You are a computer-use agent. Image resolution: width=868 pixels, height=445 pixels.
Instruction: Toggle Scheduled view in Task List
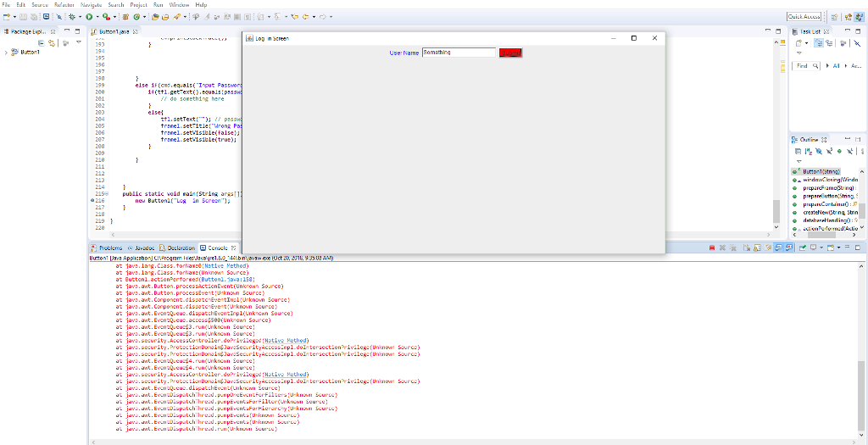point(829,42)
